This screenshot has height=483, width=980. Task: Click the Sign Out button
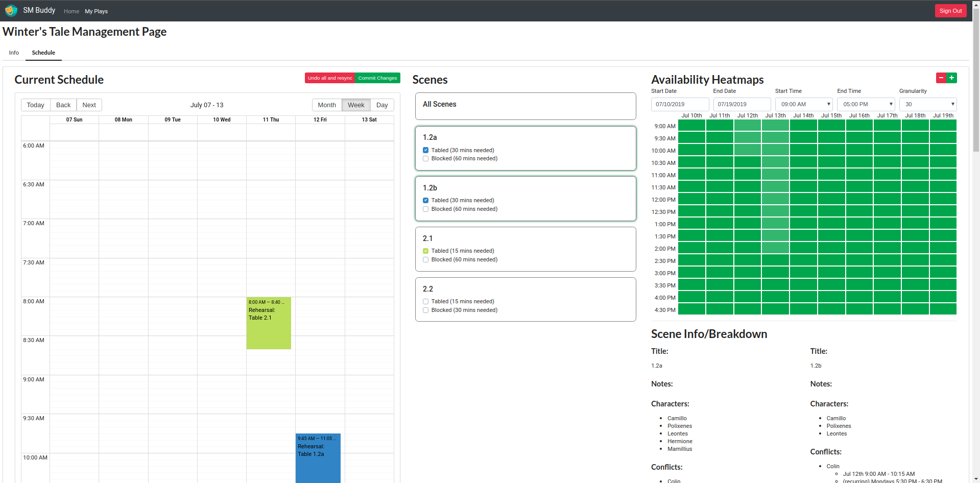950,11
